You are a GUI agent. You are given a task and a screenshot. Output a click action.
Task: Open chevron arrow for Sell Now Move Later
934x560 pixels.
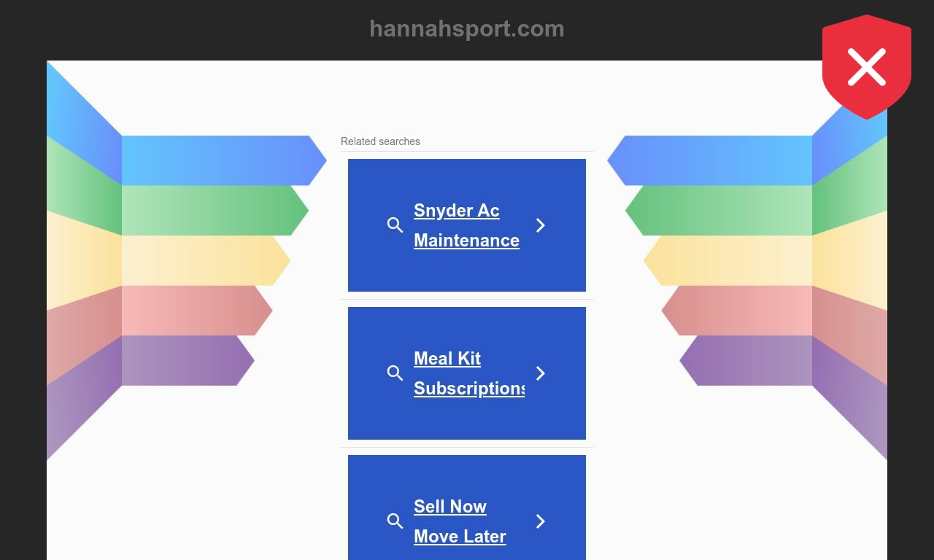point(541,521)
